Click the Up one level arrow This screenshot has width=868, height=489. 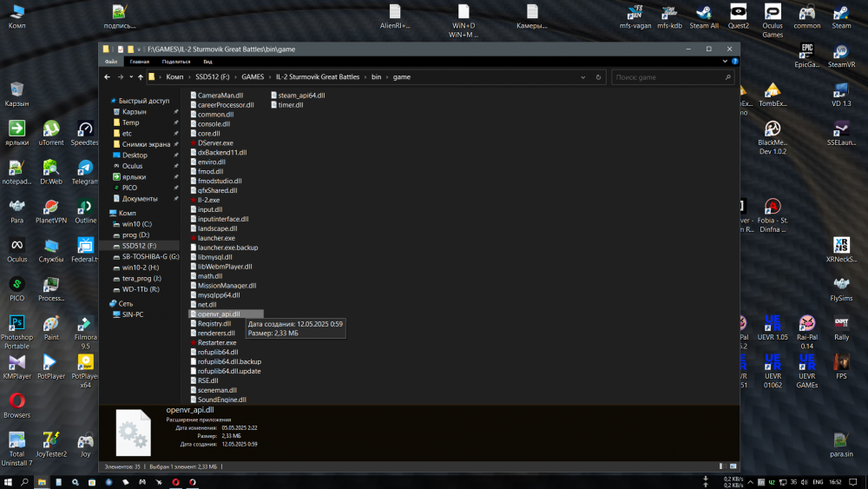point(138,77)
